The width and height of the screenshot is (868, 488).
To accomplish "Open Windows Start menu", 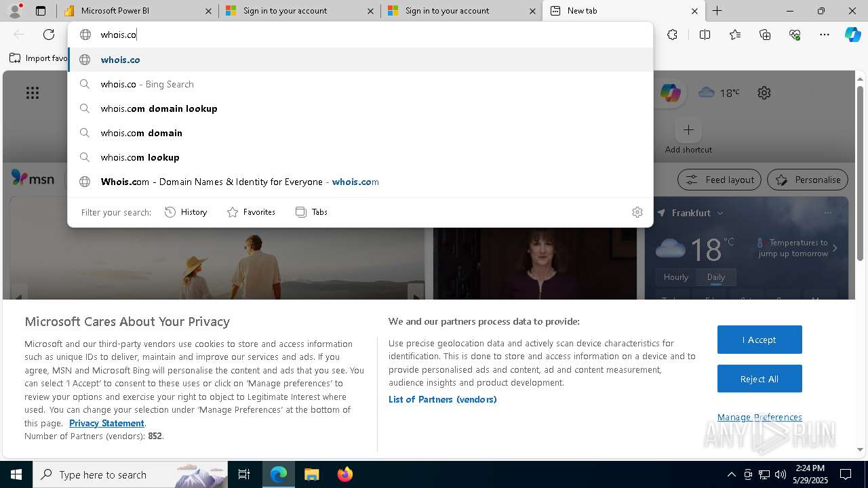I will click(16, 474).
